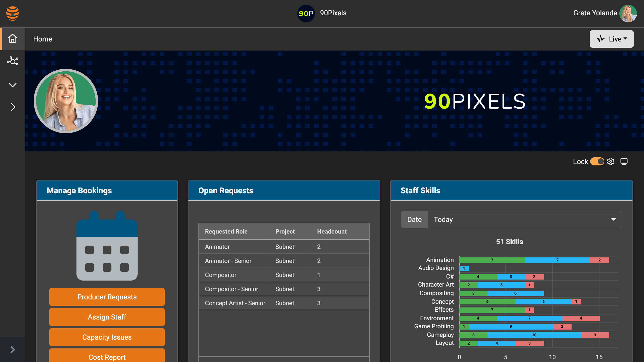
Task: Open the Date Today dropdown
Action: [525, 219]
